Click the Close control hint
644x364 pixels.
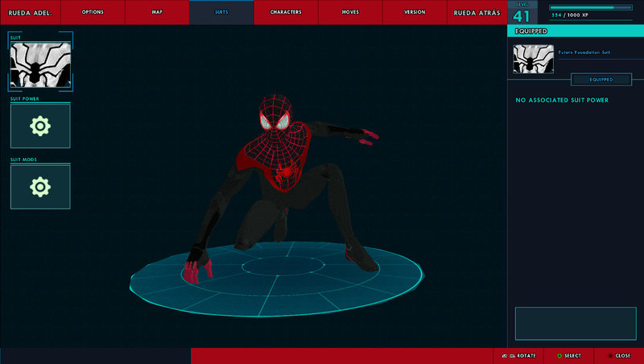(619, 356)
